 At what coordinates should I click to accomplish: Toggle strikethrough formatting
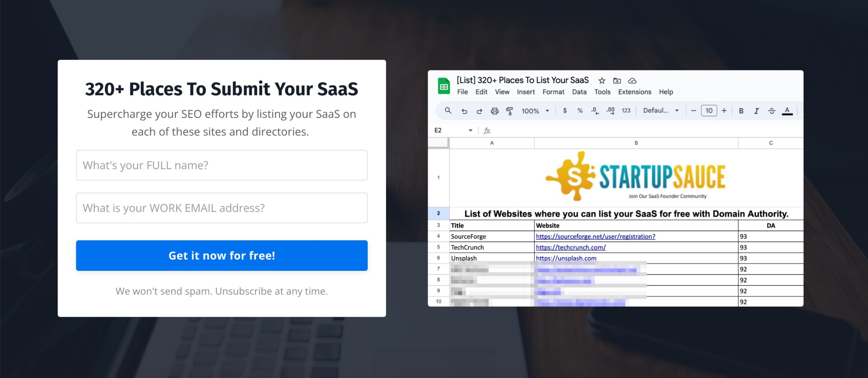point(772,111)
